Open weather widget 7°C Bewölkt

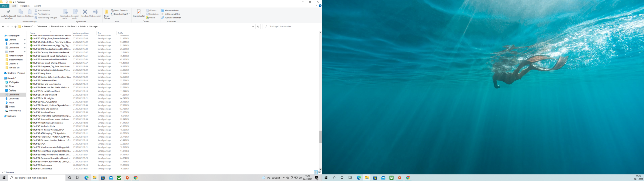click(x=271, y=178)
